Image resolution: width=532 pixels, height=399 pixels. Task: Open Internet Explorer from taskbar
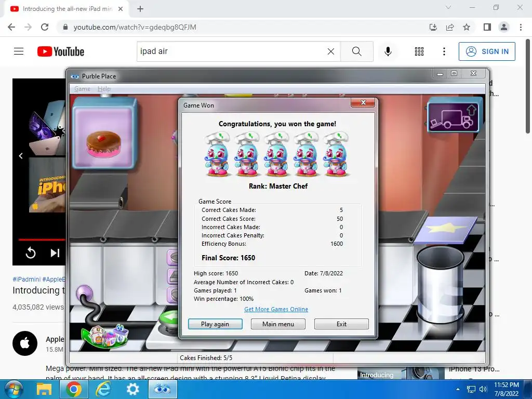click(x=103, y=389)
